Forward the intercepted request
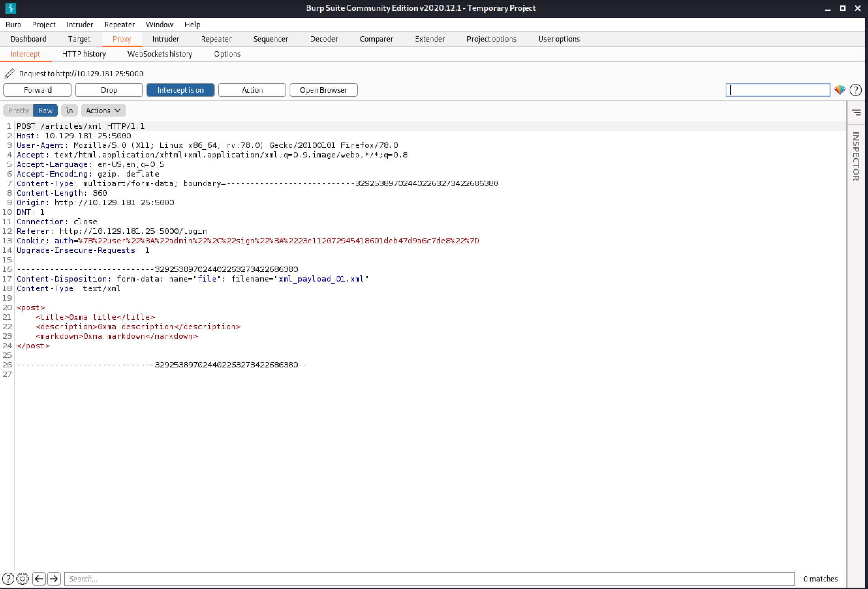This screenshot has width=868, height=589. pyautogui.click(x=37, y=90)
